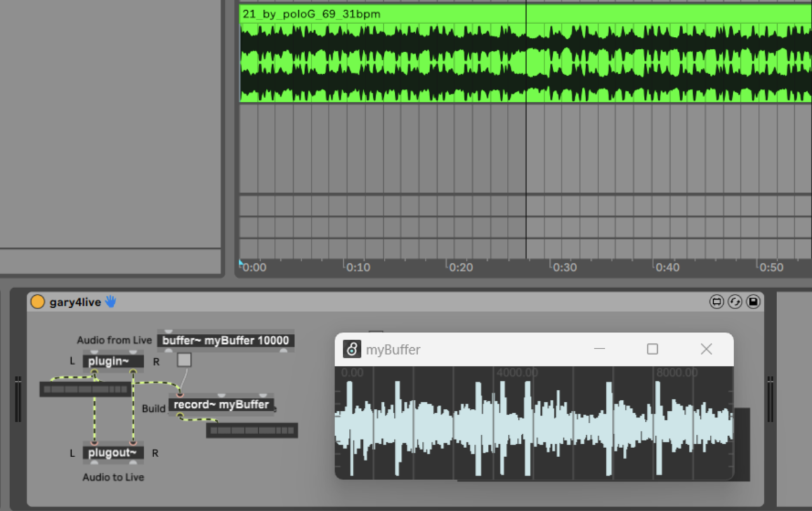Click the meter strip below record~ myBuffer
Screen dimensions: 812x511
coord(251,430)
